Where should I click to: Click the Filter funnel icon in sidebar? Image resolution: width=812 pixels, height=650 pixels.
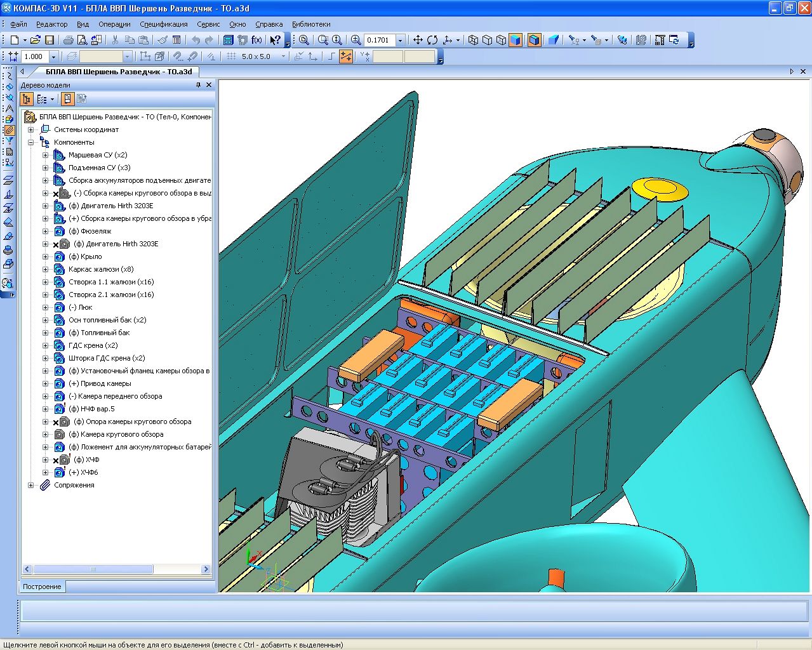pos(9,140)
